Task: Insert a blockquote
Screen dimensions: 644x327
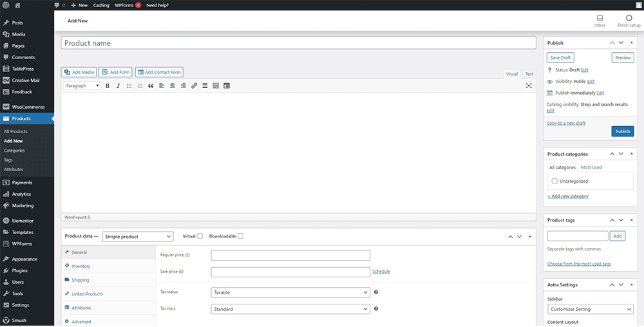Action: pos(151,86)
